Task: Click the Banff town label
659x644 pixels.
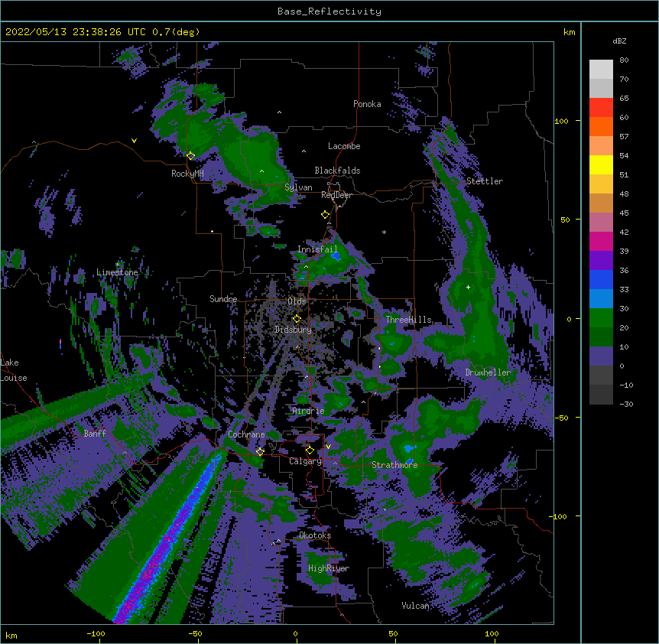Action: [x=95, y=434]
